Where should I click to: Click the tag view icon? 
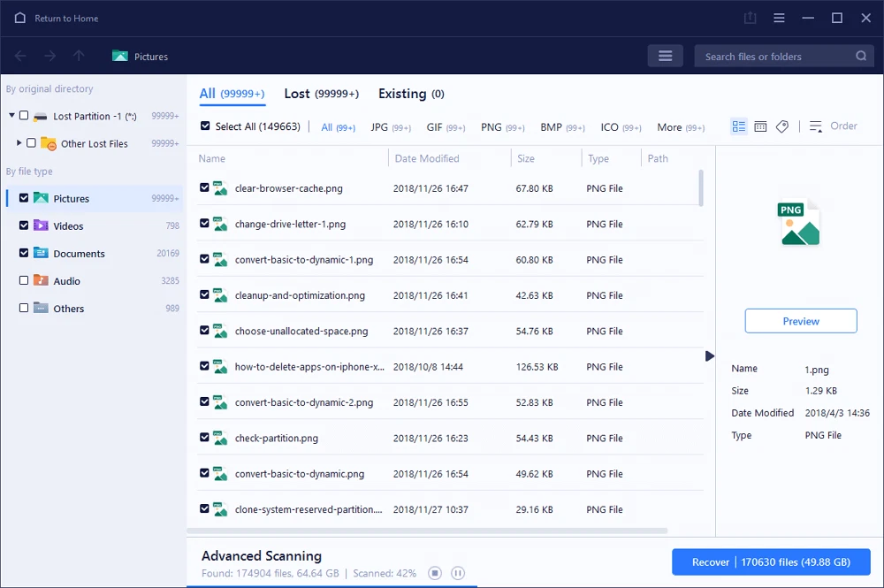(782, 126)
